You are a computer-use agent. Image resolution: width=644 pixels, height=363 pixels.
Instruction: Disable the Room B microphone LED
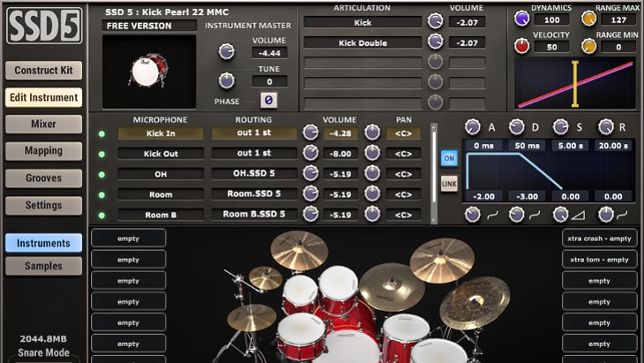click(x=101, y=215)
